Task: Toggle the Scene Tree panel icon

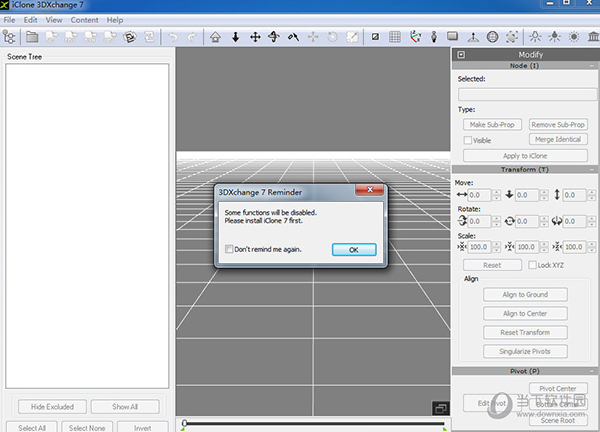Action: click(x=9, y=37)
